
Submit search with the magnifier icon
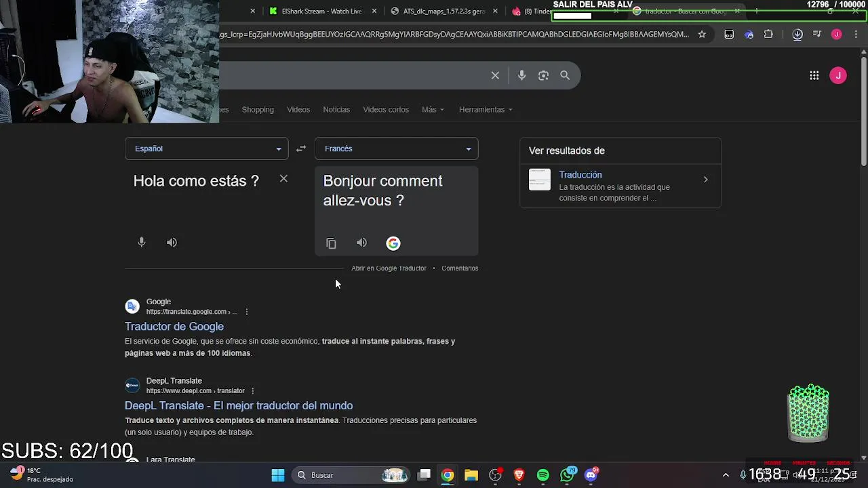coord(565,75)
